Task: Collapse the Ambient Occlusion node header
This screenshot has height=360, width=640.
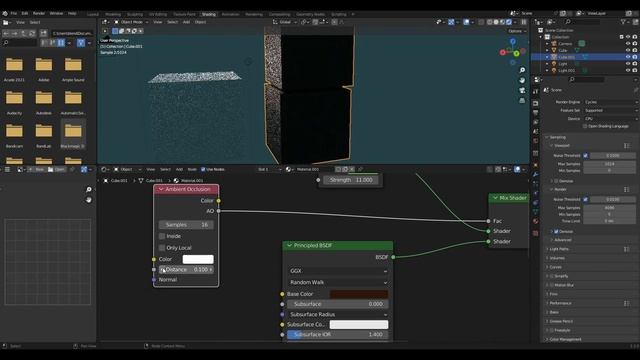Action: (161, 189)
